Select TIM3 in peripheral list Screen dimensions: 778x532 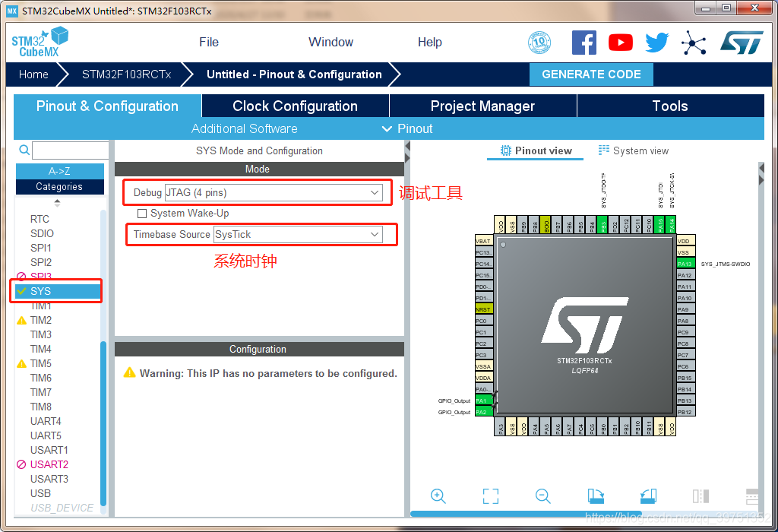[41, 334]
